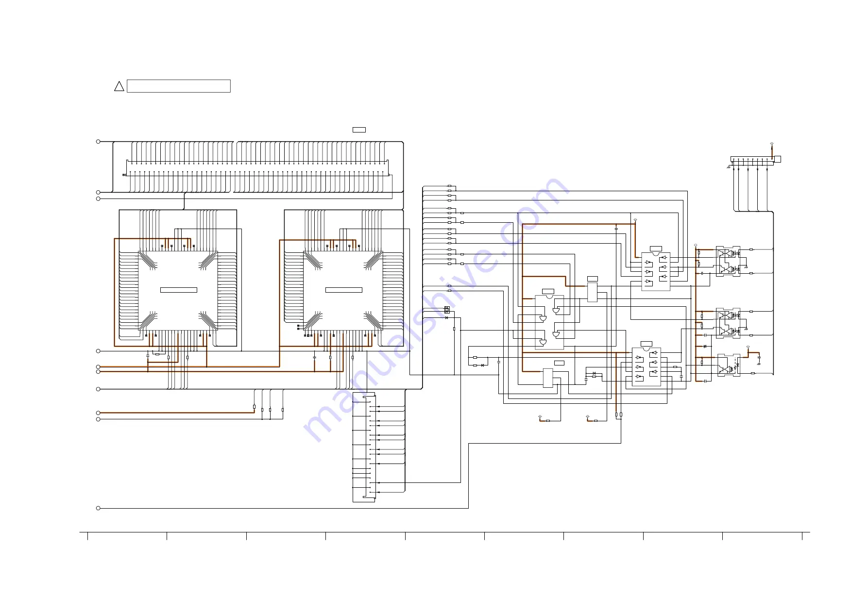Click the center label of the left square IC
868x613 pixels.
pos(179,290)
